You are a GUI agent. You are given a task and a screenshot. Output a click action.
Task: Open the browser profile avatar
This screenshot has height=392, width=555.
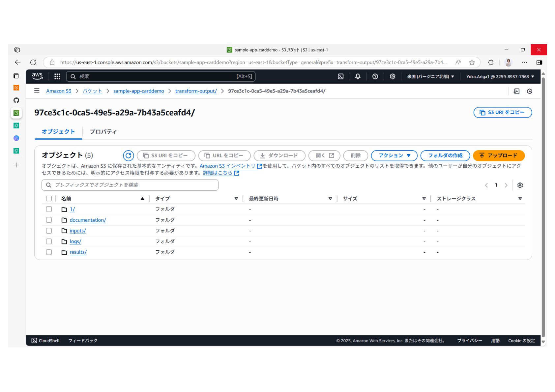pos(509,62)
